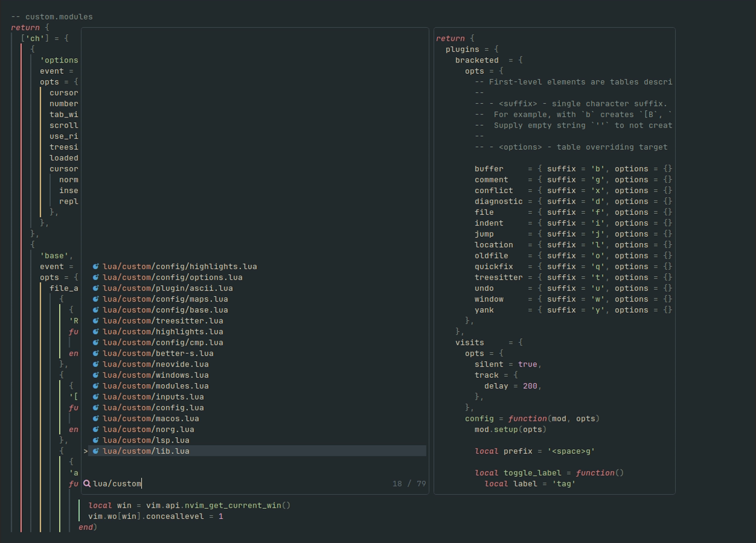Click Lua icon beside config/highlights.lua
This screenshot has height=543, width=756.
[96, 267]
